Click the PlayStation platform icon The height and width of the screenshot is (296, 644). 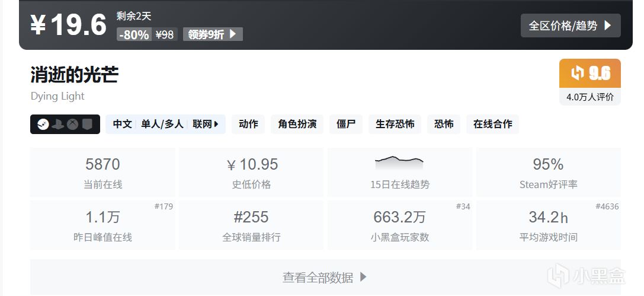click(58, 124)
